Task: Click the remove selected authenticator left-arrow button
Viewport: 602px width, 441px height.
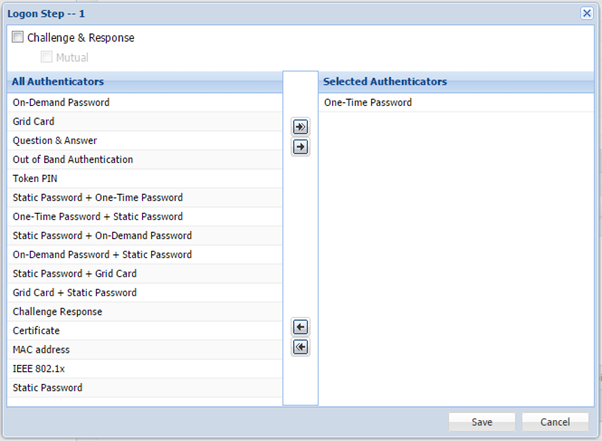Action: point(300,327)
